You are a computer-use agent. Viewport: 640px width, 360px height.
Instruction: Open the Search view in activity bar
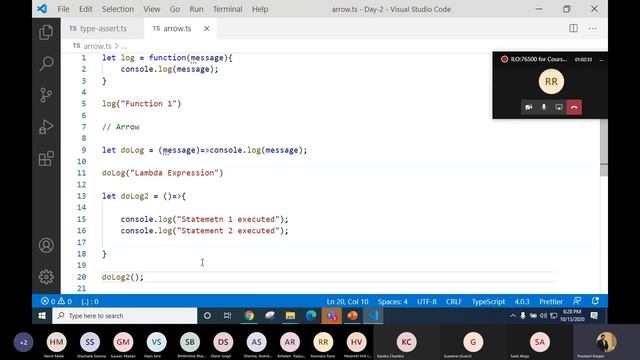click(46, 63)
